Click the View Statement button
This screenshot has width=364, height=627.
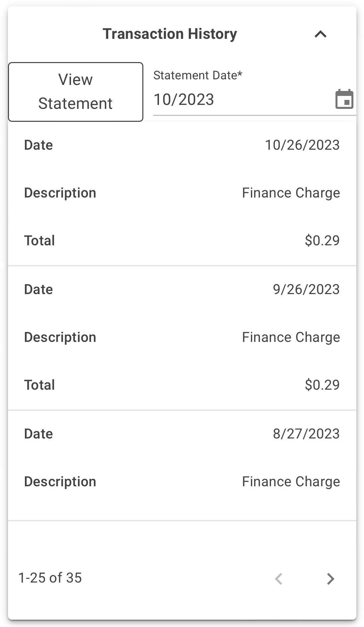click(76, 92)
